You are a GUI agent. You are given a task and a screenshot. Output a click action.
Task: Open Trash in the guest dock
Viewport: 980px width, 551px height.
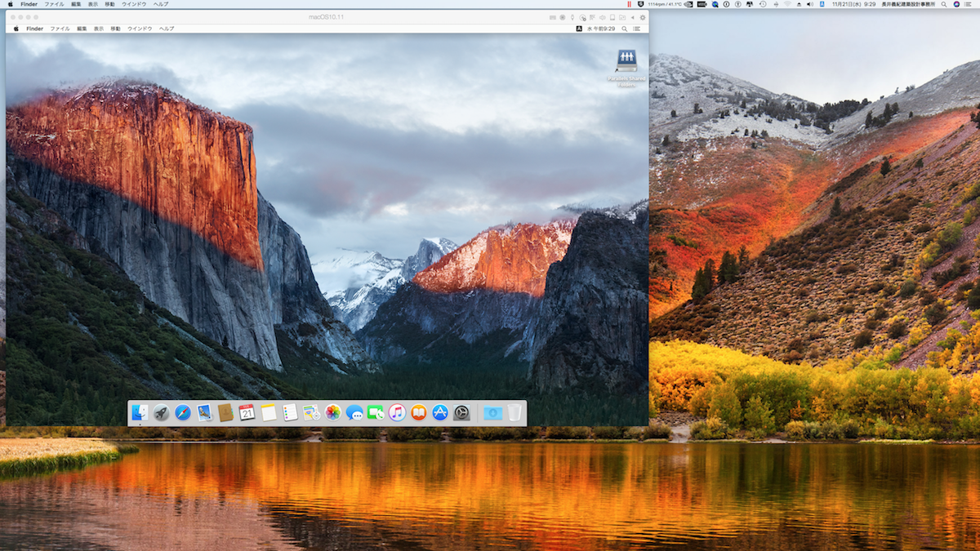click(514, 413)
